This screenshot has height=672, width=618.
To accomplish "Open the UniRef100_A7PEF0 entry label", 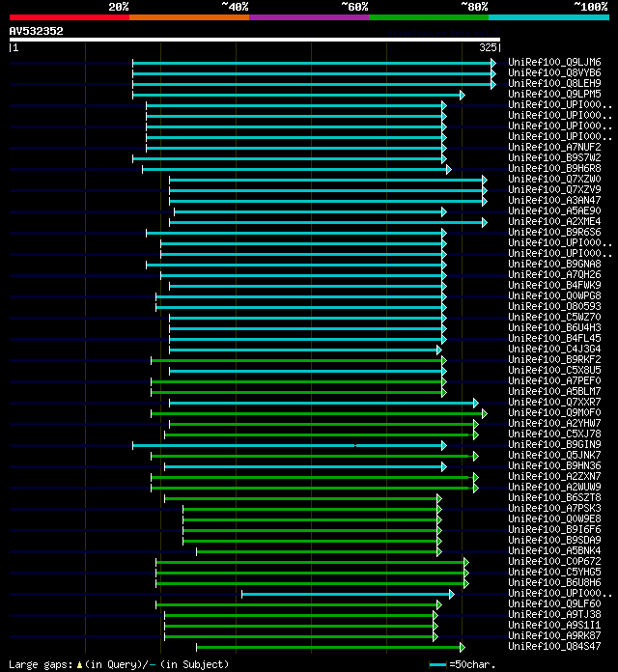I will coord(554,380).
